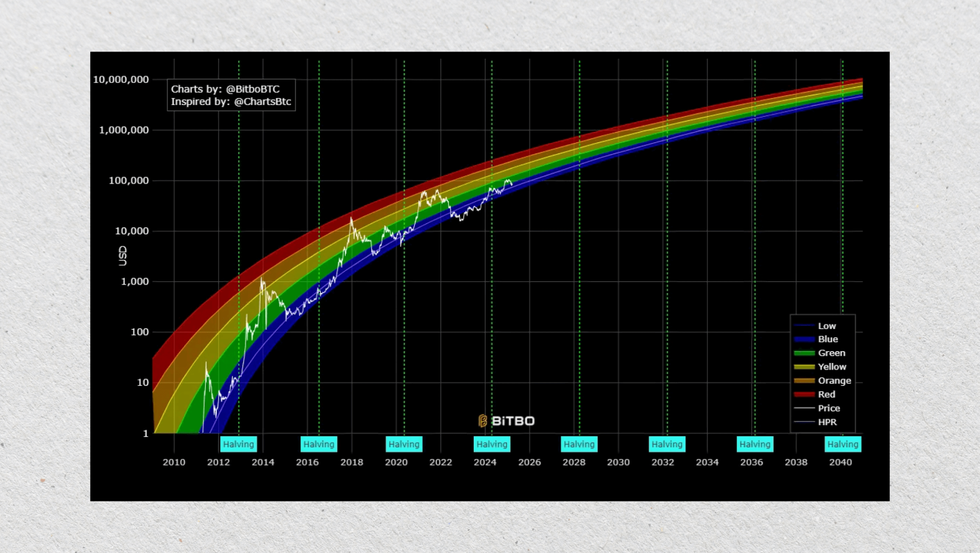This screenshot has width=980, height=553.
Task: Click the HPR line legend marker
Action: (804, 422)
